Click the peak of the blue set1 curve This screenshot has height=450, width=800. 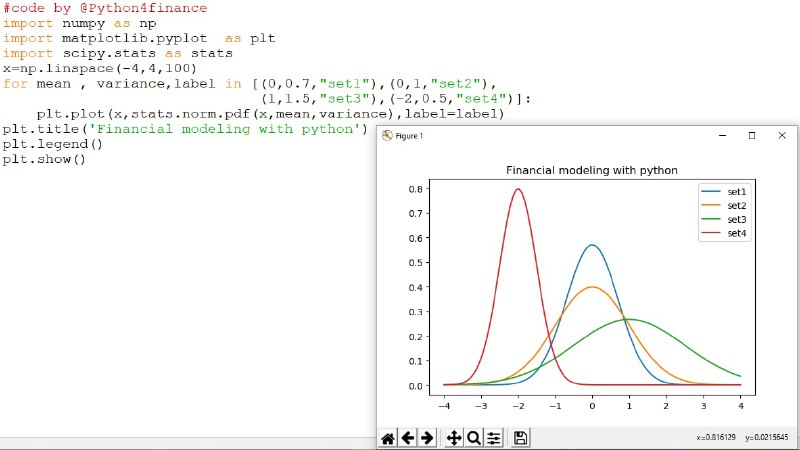592,245
